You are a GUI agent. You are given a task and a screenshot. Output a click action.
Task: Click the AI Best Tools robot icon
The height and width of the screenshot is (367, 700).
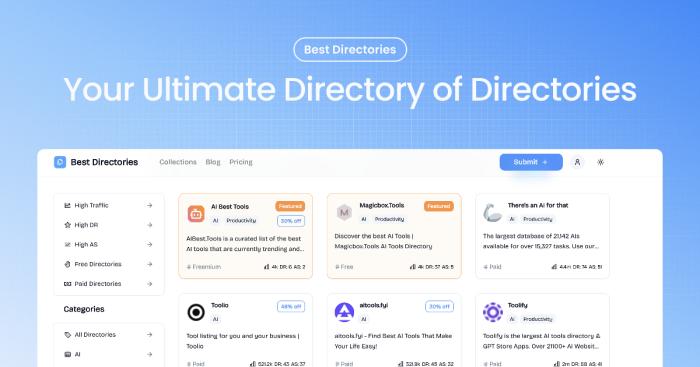[x=196, y=214]
